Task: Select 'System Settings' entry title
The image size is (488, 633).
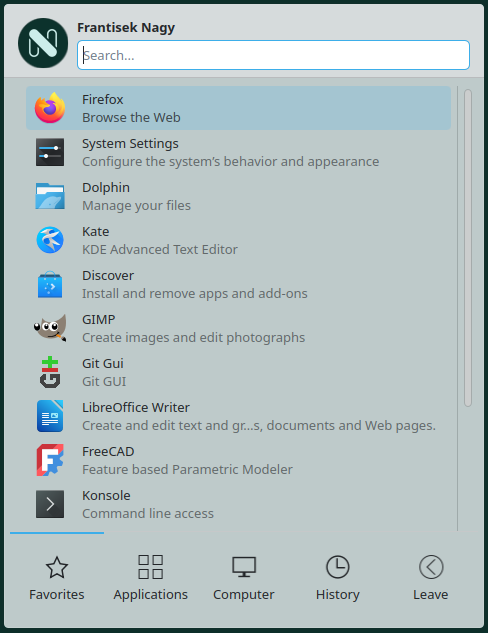Action: coord(130,144)
